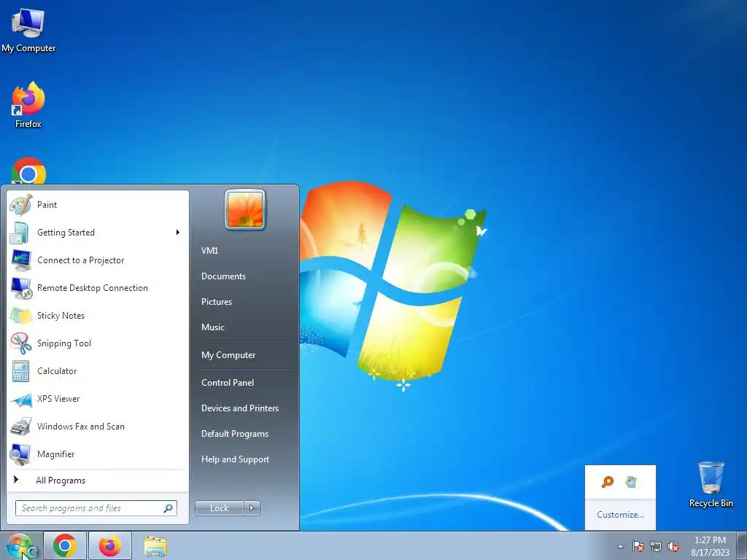This screenshot has width=747, height=560.
Task: Start the Magnifier app
Action: point(98,454)
